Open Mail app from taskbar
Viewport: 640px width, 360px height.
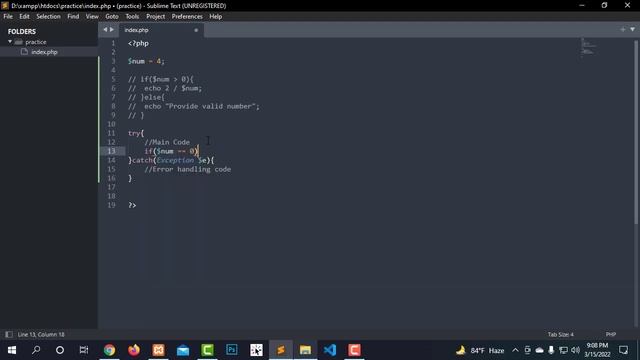[x=183, y=350]
